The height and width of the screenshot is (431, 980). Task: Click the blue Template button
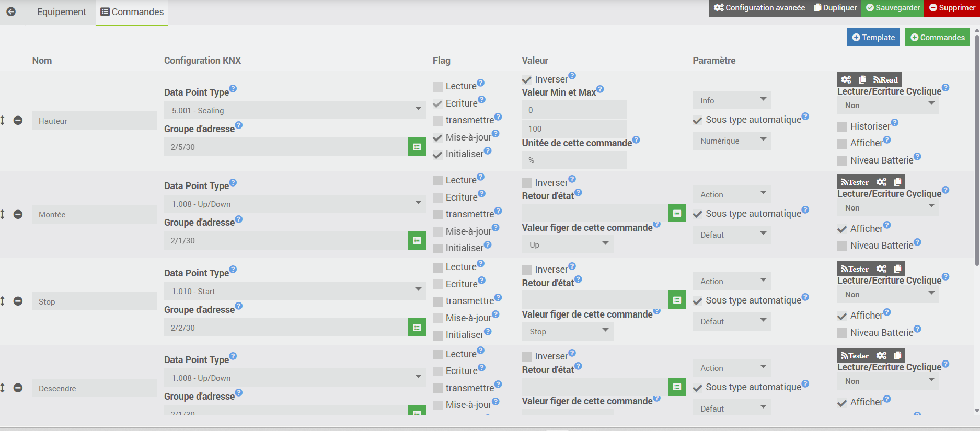tap(873, 37)
